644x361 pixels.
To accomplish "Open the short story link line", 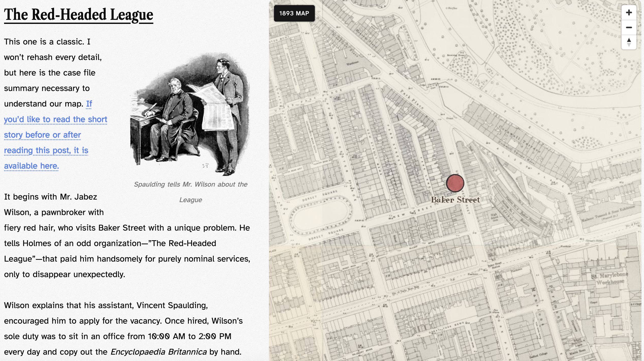I will [x=55, y=119].
